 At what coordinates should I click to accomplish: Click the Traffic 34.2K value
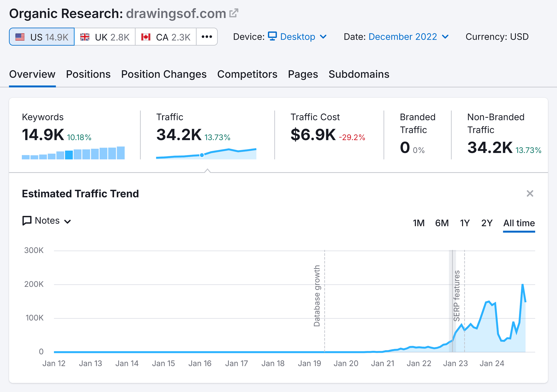(x=179, y=135)
